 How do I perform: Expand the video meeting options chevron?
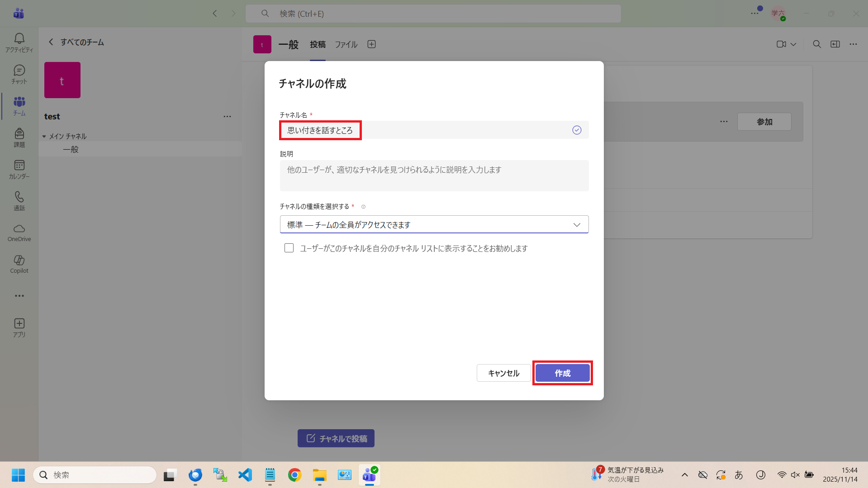(793, 44)
